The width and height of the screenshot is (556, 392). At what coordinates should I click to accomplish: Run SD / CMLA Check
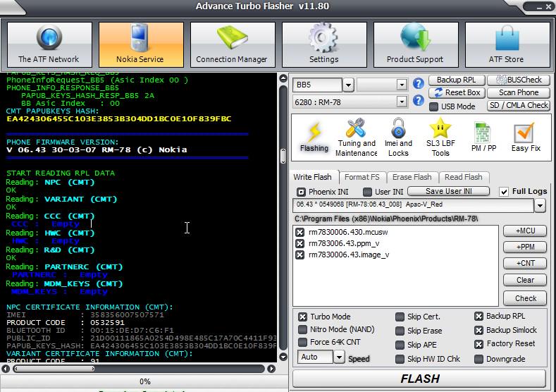point(519,105)
